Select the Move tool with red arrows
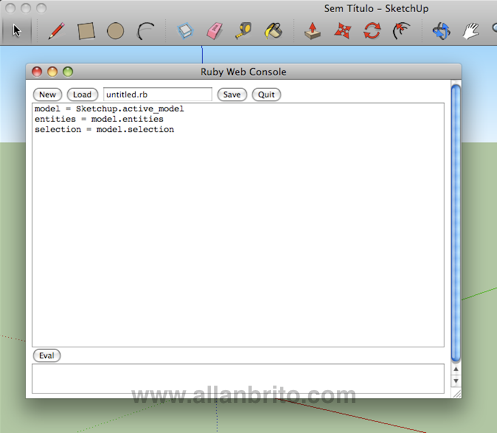The height and width of the screenshot is (433, 497). [x=342, y=31]
